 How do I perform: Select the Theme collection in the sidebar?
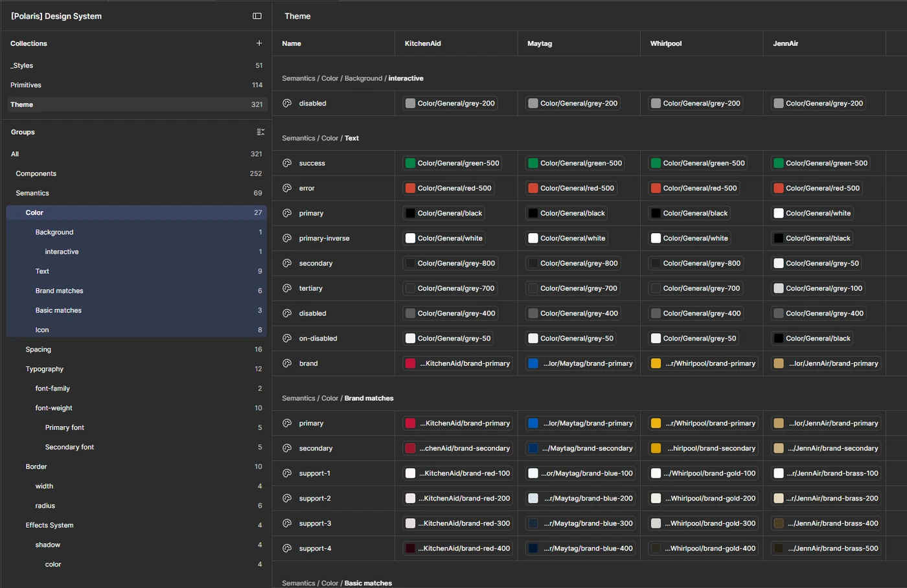tap(137, 104)
